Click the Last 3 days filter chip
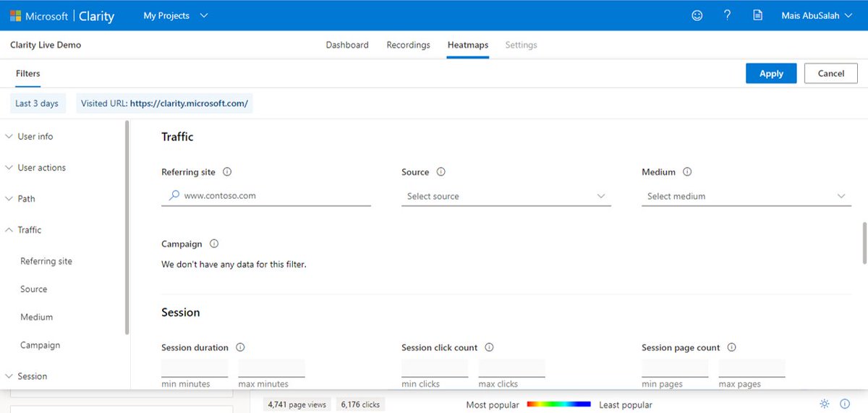868x413 pixels. tap(37, 103)
